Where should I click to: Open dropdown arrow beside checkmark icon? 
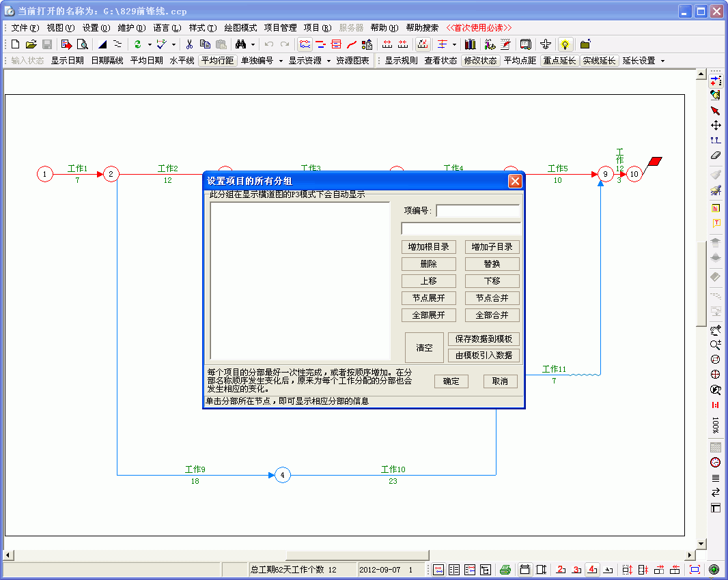coord(173,44)
